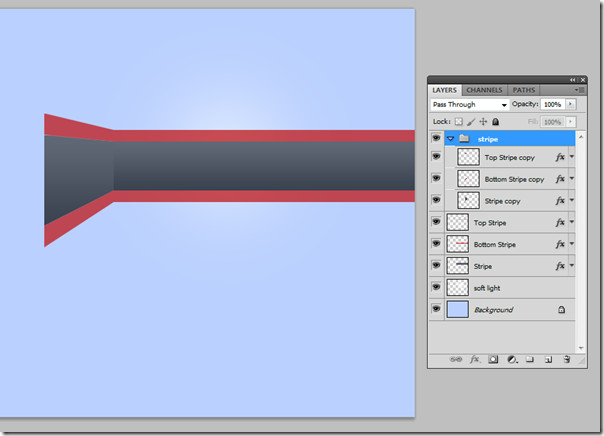Click the delete layer trash icon
The image size is (604, 436).
click(567, 359)
